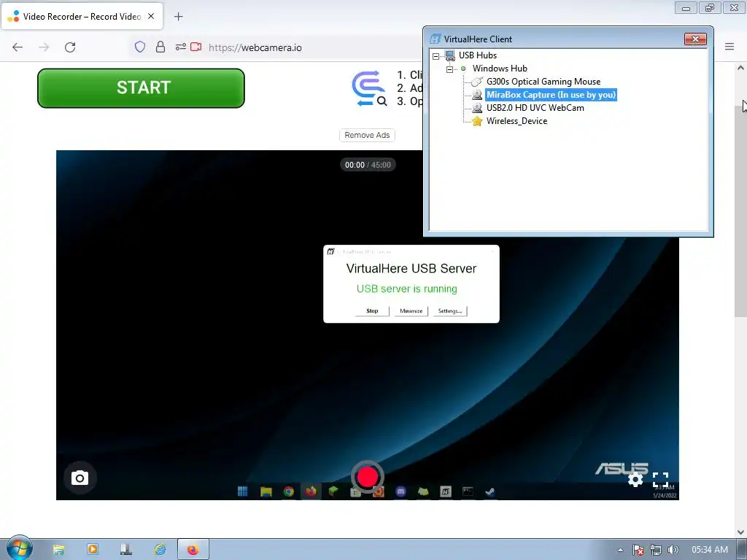Open the recorder settings gear icon

coord(635,480)
